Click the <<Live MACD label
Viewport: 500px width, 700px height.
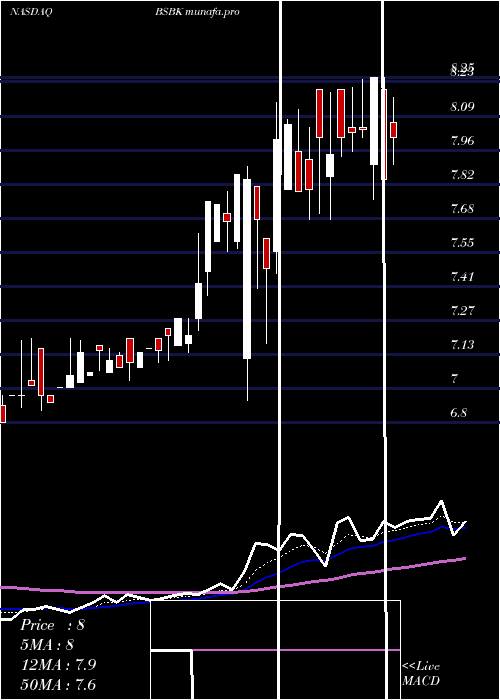point(421,674)
